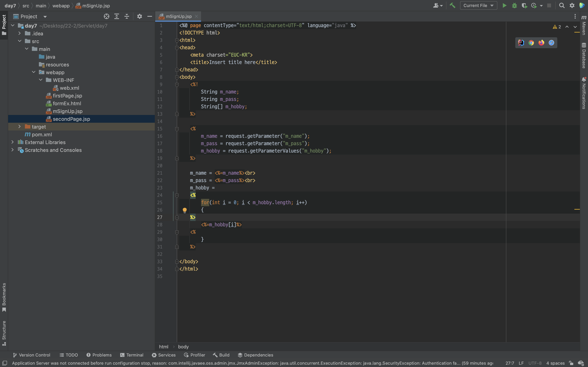Expand the target folder

[x=19, y=127]
